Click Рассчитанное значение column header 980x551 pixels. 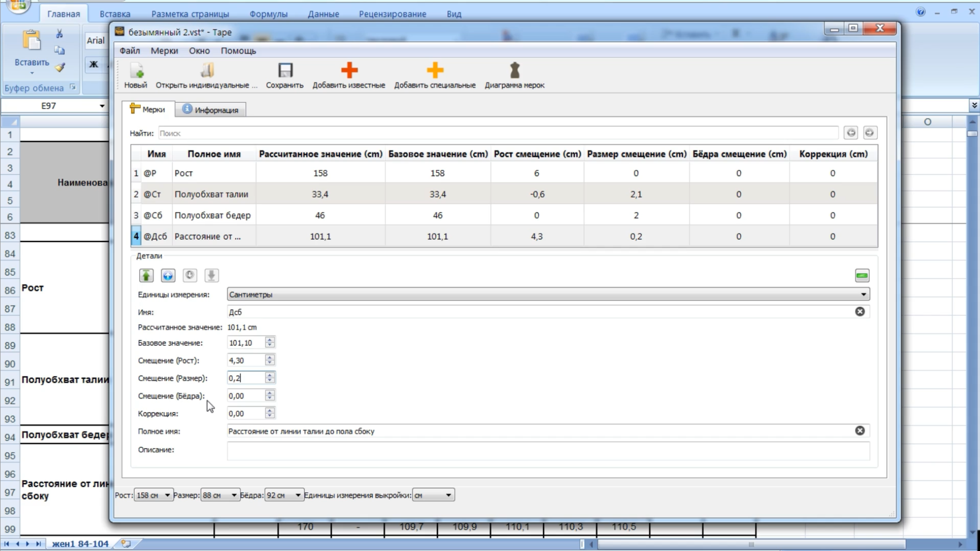click(321, 154)
